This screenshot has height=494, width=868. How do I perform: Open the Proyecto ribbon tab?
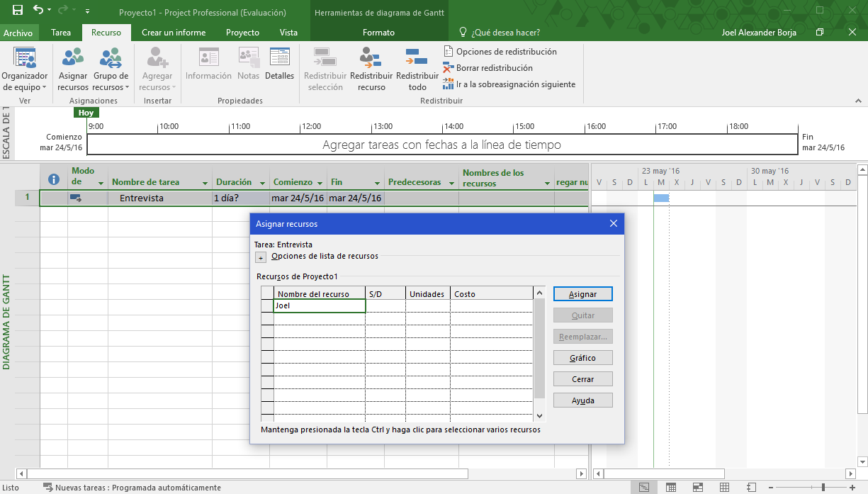pyautogui.click(x=242, y=33)
